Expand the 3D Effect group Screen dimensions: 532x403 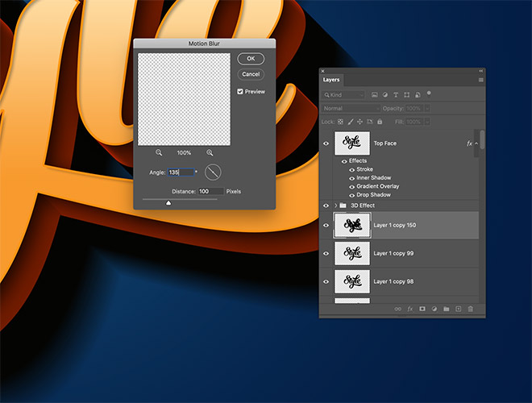coord(335,206)
